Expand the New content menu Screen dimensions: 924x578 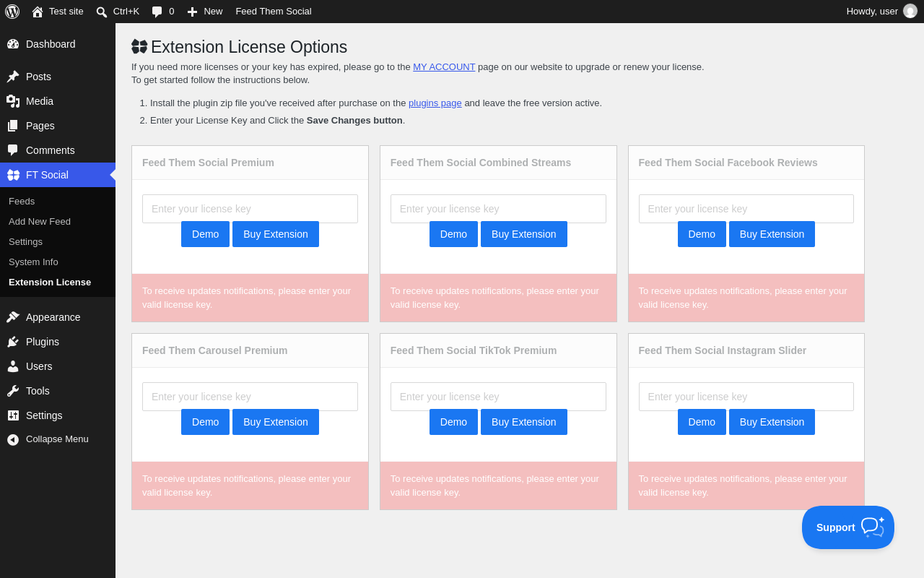coord(205,12)
